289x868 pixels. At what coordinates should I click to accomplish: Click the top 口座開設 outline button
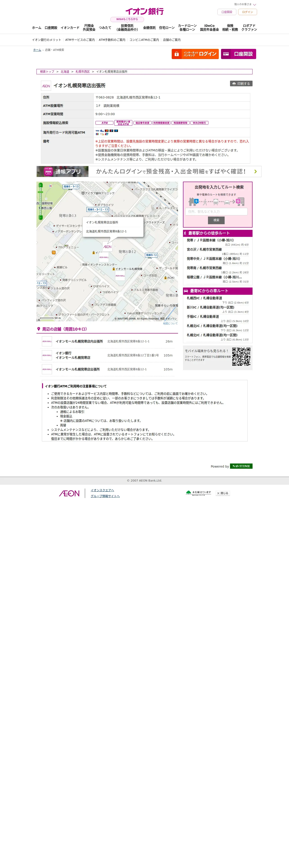pos(227,12)
